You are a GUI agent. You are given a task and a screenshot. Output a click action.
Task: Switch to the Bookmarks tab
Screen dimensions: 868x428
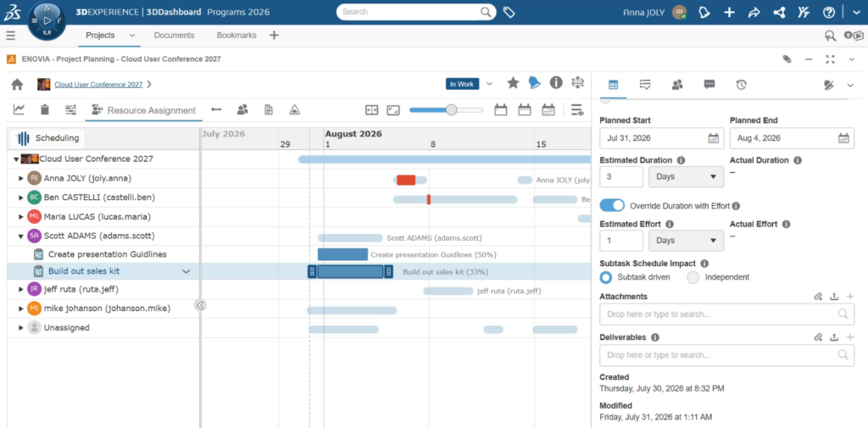236,35
